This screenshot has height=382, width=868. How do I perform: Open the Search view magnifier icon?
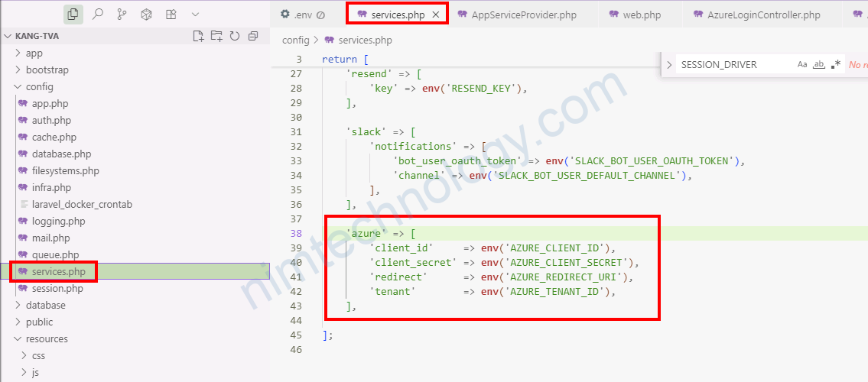(97, 14)
